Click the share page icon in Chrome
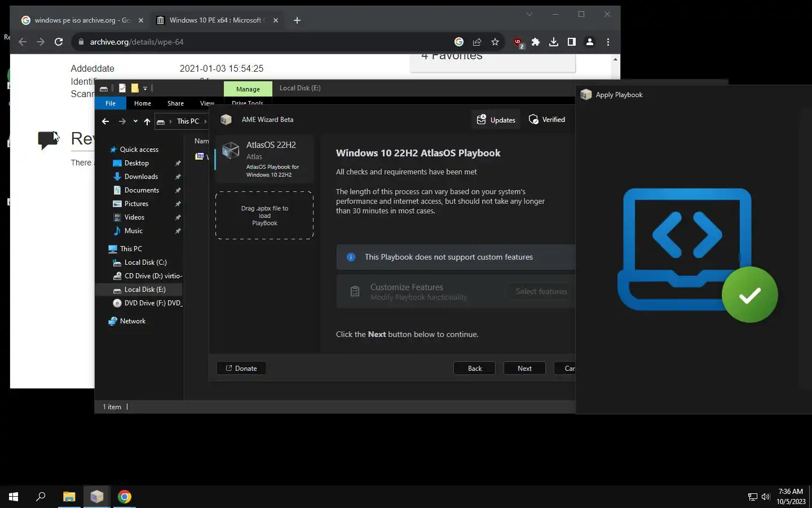This screenshot has height=508, width=812. 477,42
